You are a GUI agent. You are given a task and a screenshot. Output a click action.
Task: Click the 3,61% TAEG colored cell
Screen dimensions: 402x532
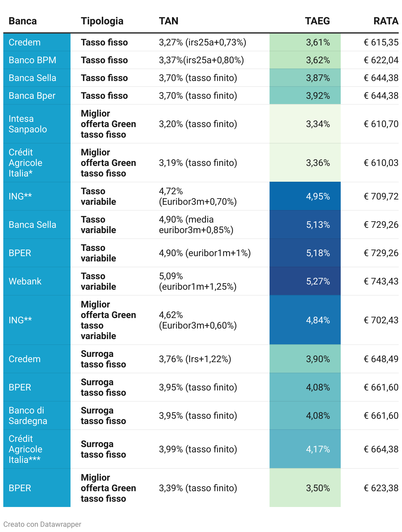305,42
